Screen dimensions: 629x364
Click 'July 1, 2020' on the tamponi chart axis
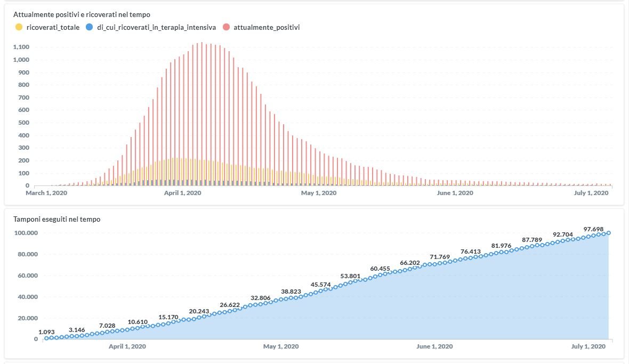click(588, 346)
